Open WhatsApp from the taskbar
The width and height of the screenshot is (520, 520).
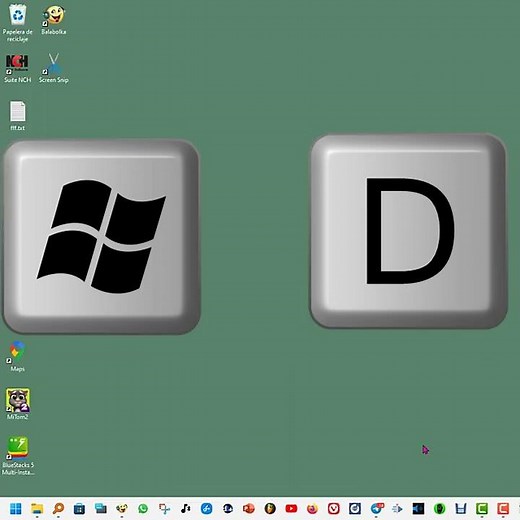coord(143,509)
